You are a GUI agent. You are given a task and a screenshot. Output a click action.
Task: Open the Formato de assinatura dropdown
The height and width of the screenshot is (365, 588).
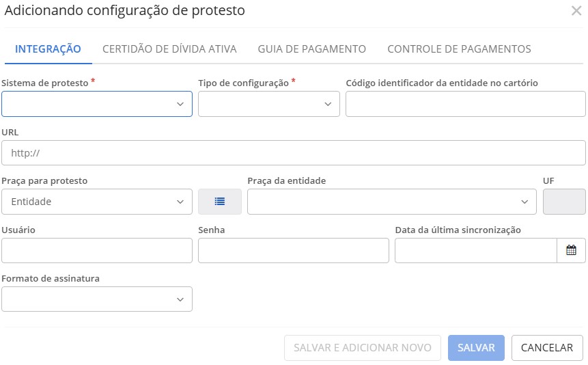[97, 299]
